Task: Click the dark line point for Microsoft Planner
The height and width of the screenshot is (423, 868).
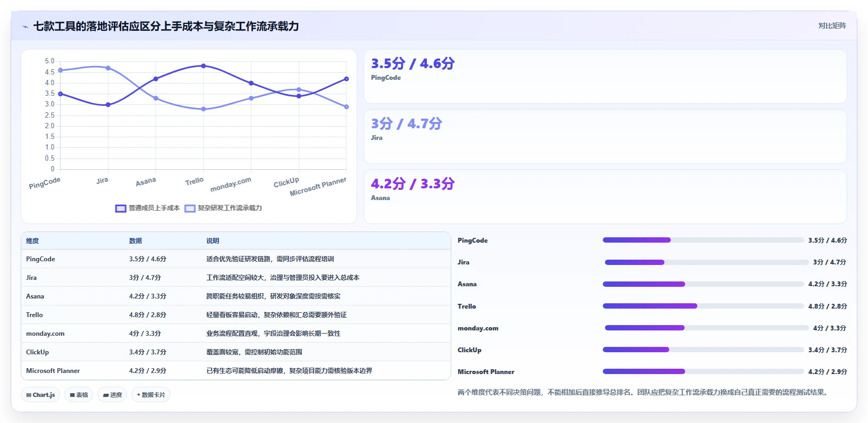Action: pos(347,79)
